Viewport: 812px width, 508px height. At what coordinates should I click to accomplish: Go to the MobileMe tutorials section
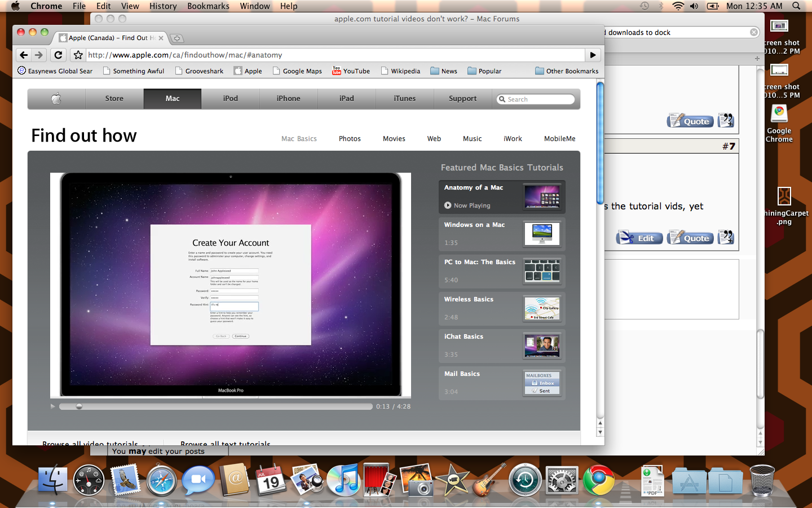pyautogui.click(x=559, y=138)
